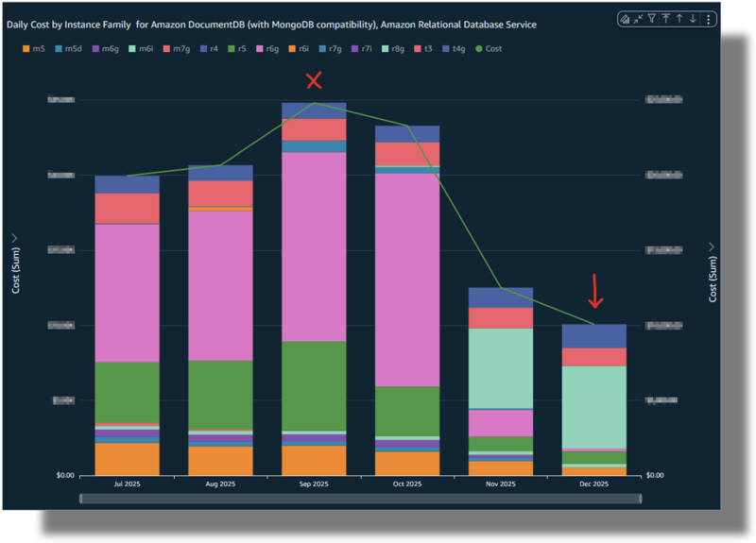Image resolution: width=756 pixels, height=543 pixels.
Task: Click green r5 segment in Aug 2025 bar
Action: (x=220, y=395)
